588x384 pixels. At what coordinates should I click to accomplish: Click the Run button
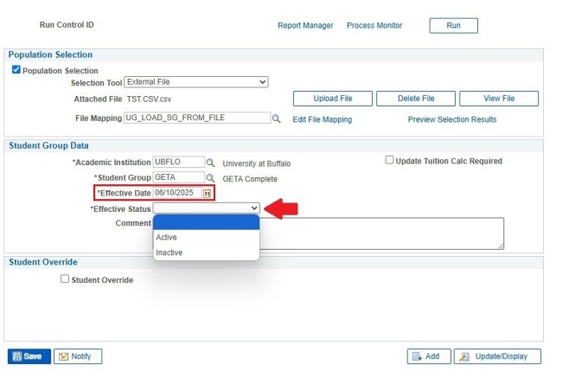[x=453, y=25]
